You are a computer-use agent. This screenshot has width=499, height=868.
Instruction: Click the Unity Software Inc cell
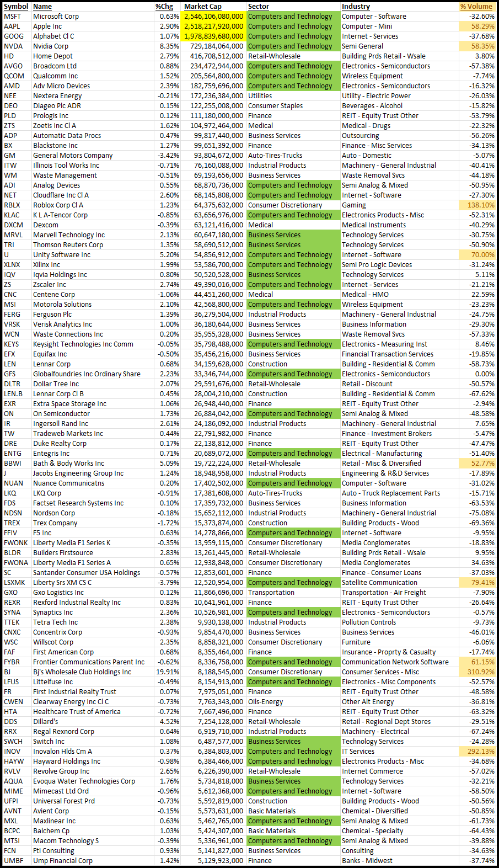[x=62, y=255]
